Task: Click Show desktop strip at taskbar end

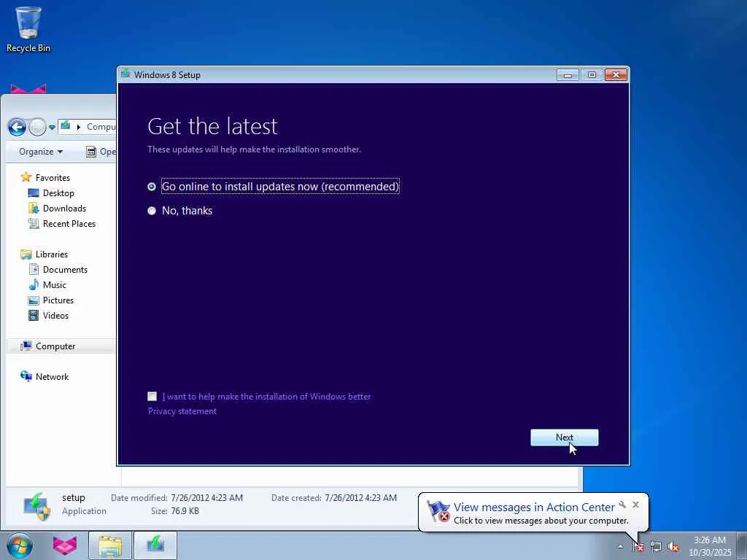Action: tap(742, 545)
